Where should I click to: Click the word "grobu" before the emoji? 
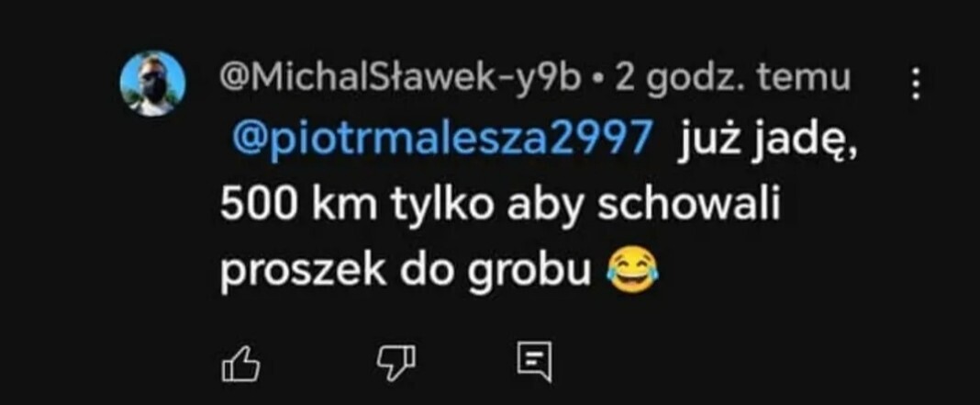pos(529,271)
